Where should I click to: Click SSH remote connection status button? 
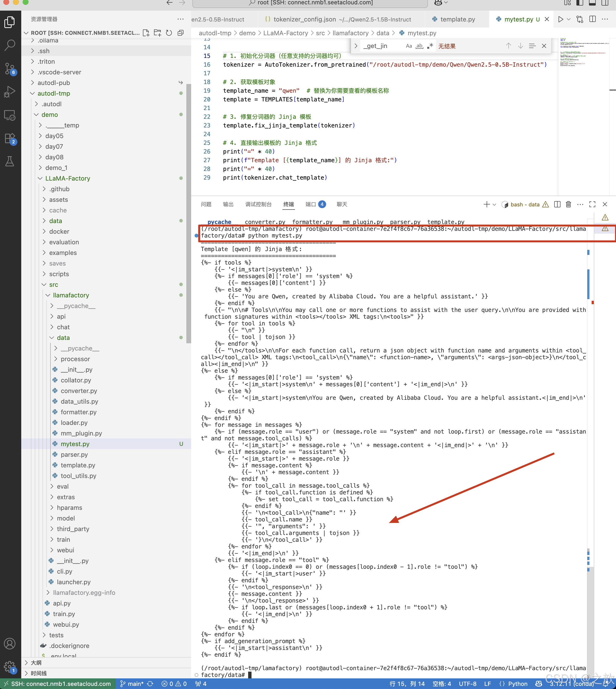pyautogui.click(x=58, y=684)
